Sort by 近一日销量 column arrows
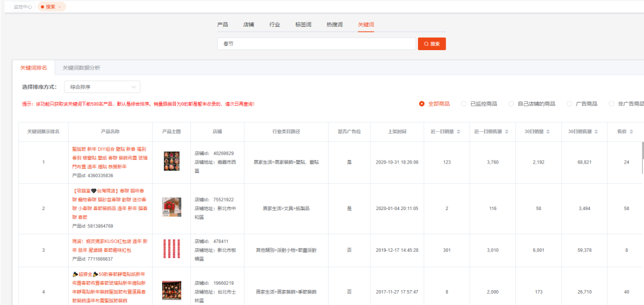Viewport: 644px width, 305px height. 459,131
